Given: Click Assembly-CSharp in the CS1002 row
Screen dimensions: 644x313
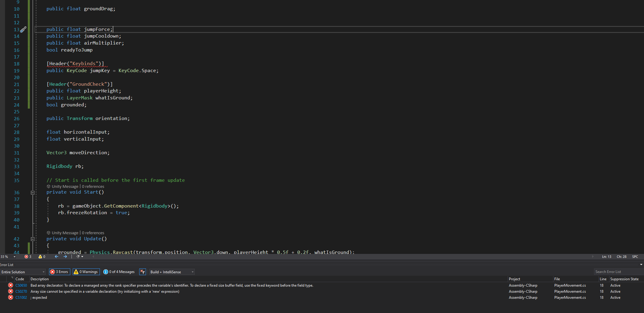Looking at the screenshot, I should click(x=523, y=298).
